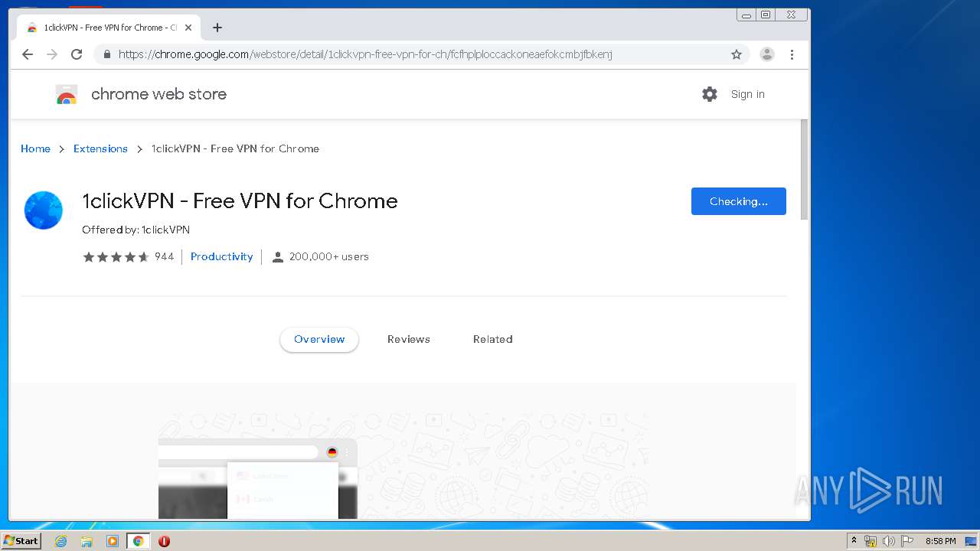Open a new tab with the plus button
Viewport: 980px width, 551px height.
click(x=217, y=28)
